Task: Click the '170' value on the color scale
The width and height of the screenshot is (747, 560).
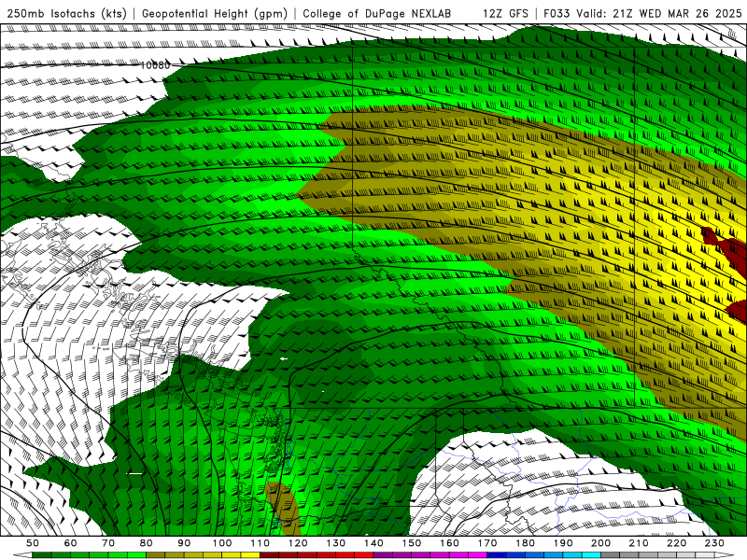Action: (x=487, y=543)
